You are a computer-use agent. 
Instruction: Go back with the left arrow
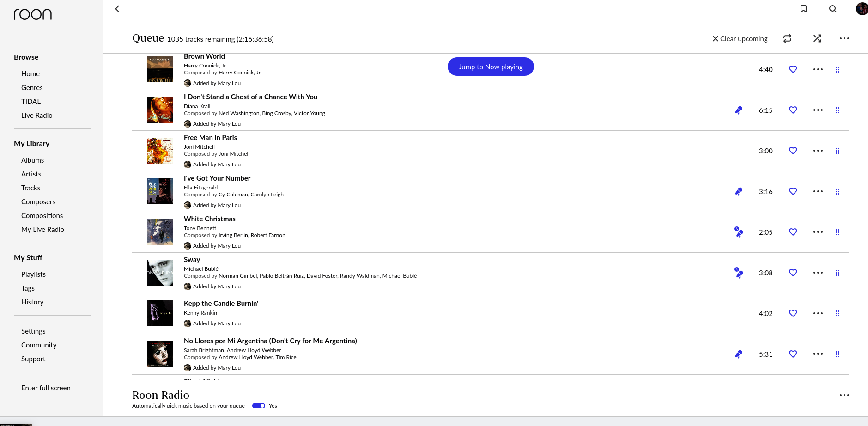click(117, 9)
